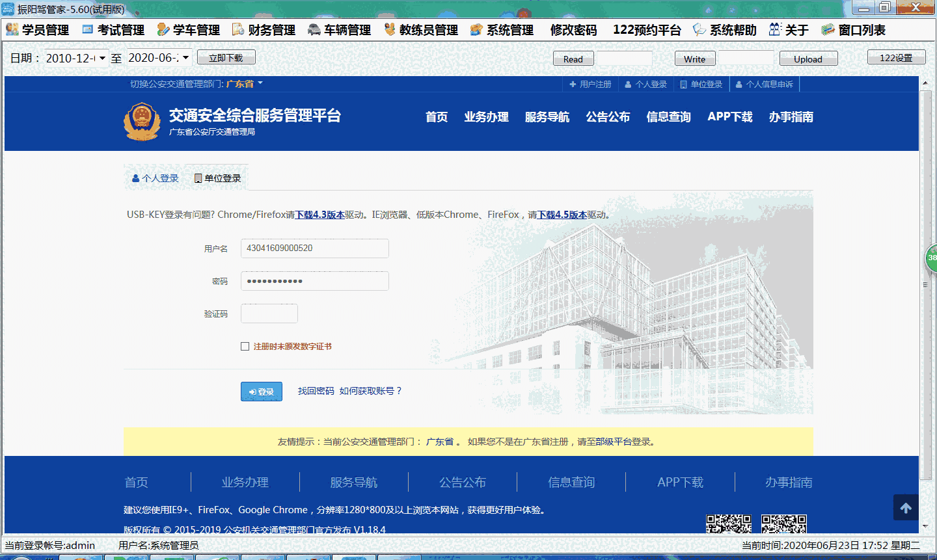Screen dimensions: 937x560
Task: Open 公告公布 in the header navigation
Action: (x=608, y=117)
